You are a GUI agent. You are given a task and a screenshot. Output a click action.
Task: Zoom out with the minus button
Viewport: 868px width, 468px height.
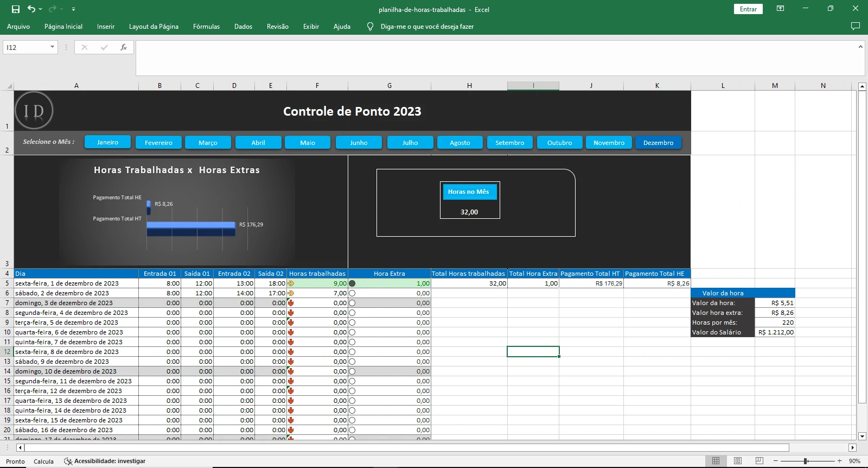pyautogui.click(x=776, y=461)
